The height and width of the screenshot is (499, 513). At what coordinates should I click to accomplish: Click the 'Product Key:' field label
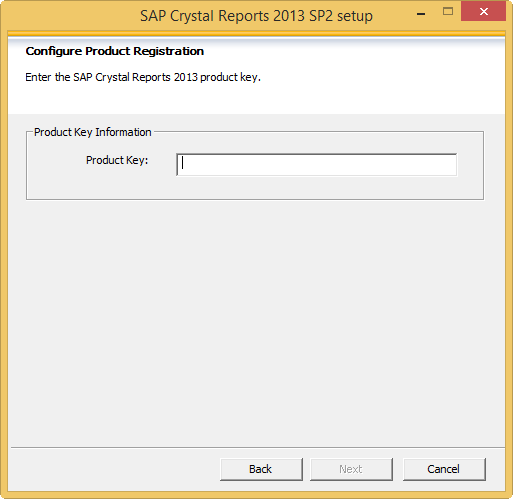tap(117, 160)
